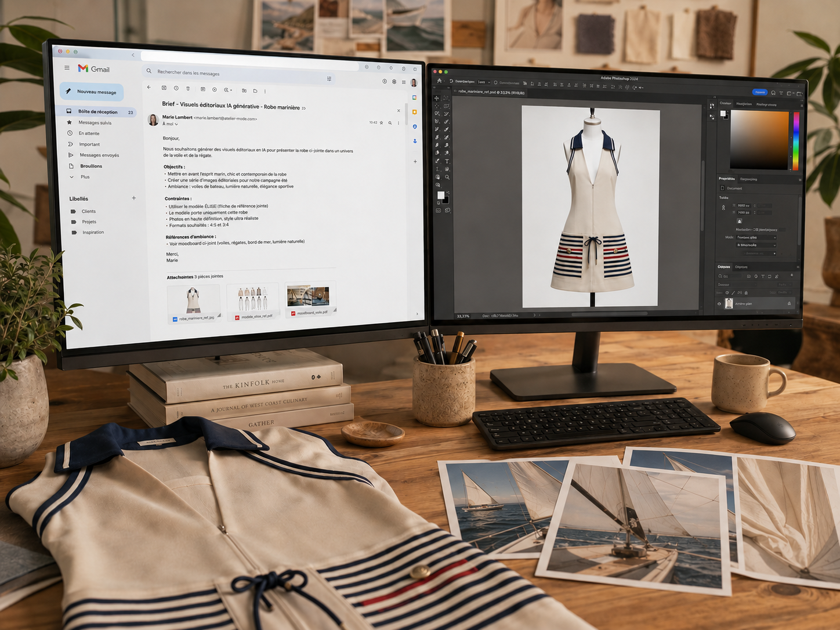Open Google Keep in Gmail side panel
This screenshot has height=630, width=840.
click(414, 112)
